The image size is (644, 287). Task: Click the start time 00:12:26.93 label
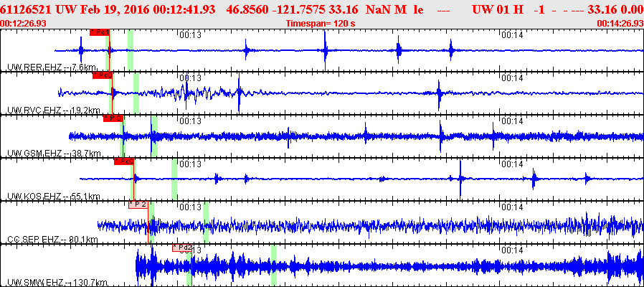tap(22, 24)
